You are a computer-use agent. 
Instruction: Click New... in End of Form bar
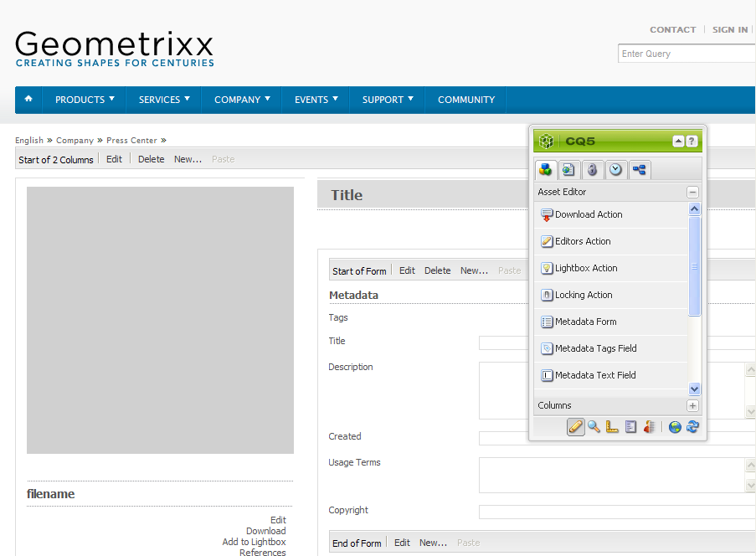[x=433, y=543]
